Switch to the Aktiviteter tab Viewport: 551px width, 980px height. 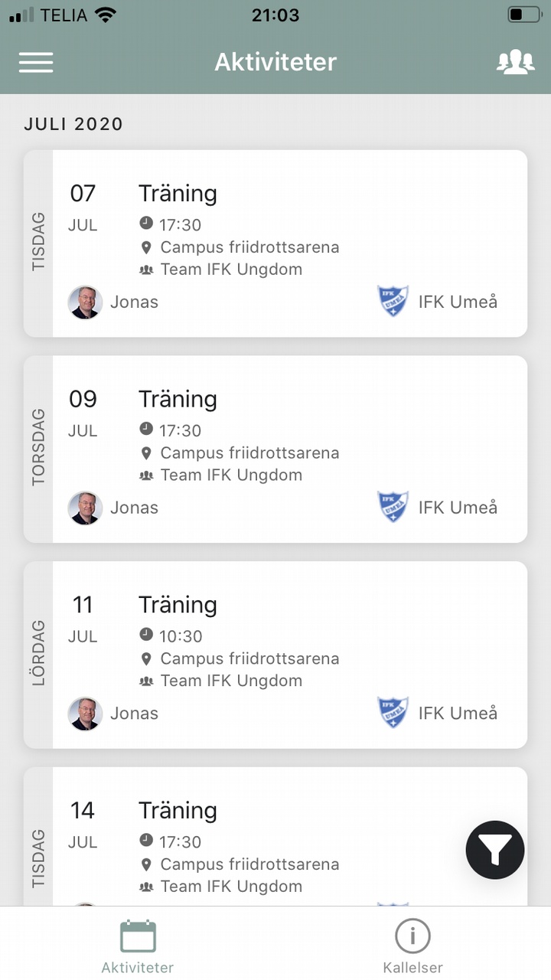click(138, 946)
